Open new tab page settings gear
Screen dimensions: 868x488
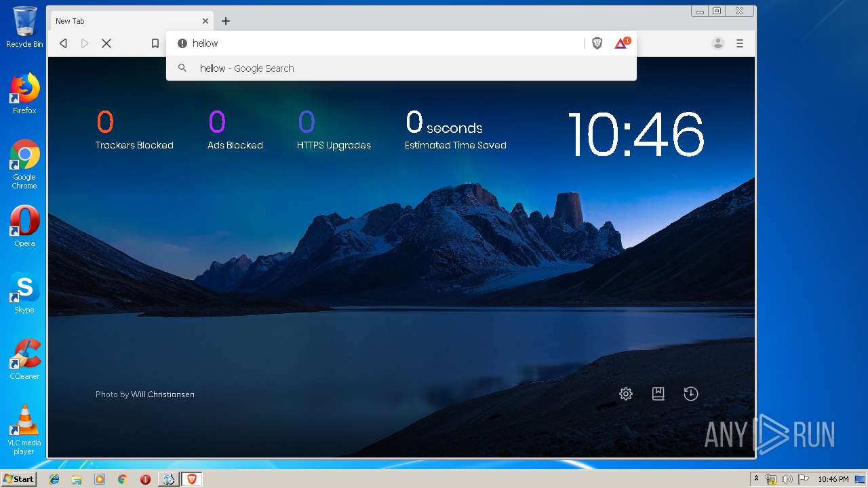pos(626,394)
